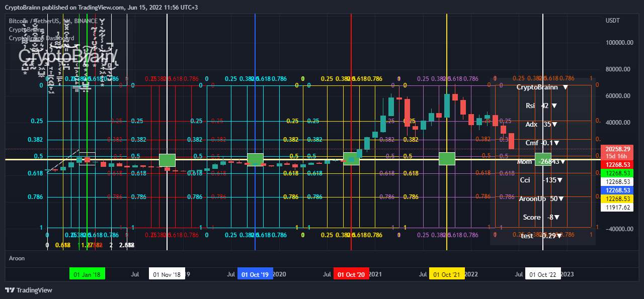
Task: Click the 11917.62 price label
Action: click(x=617, y=208)
